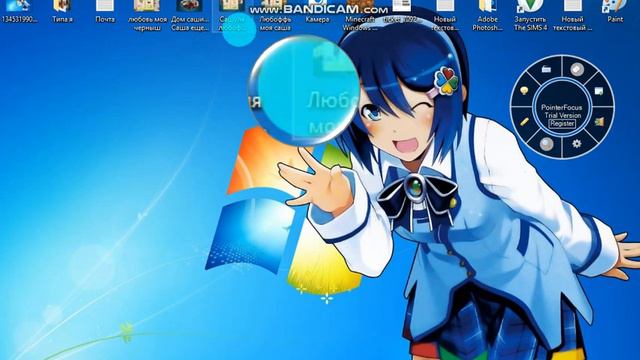Select the Minecraft Windows desktop shortcut

pyautogui.click(x=360, y=16)
